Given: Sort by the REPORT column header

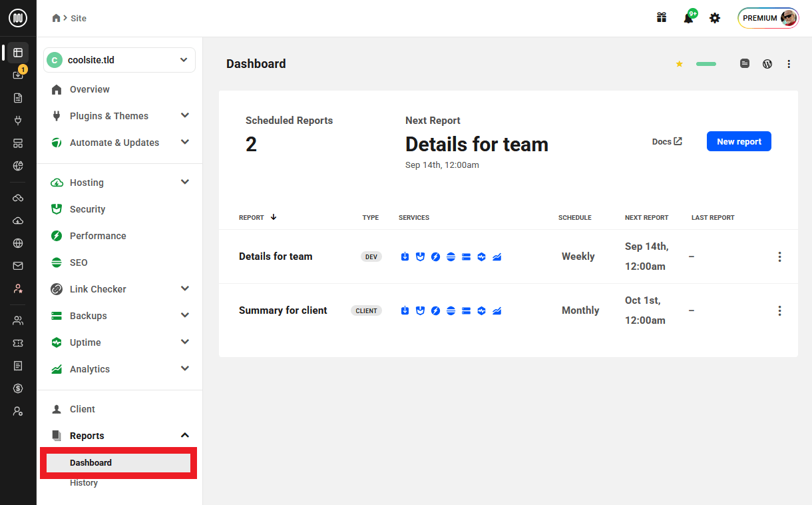Looking at the screenshot, I should pos(258,217).
